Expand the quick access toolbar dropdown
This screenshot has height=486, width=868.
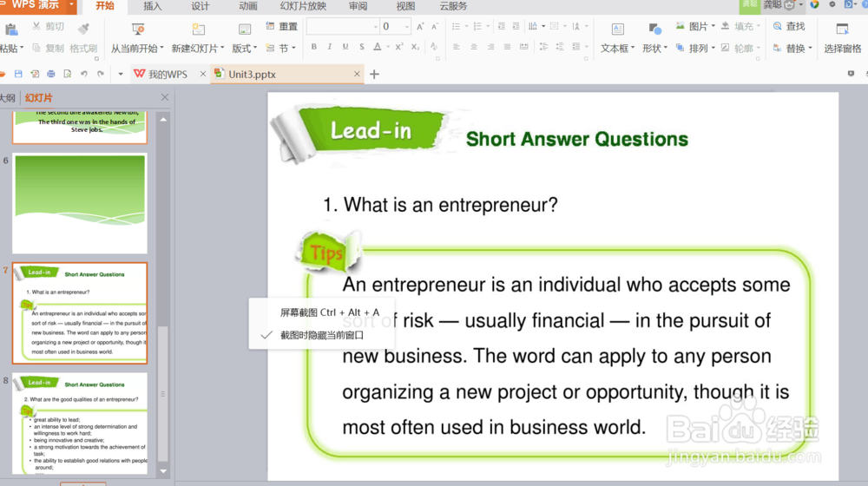(120, 74)
